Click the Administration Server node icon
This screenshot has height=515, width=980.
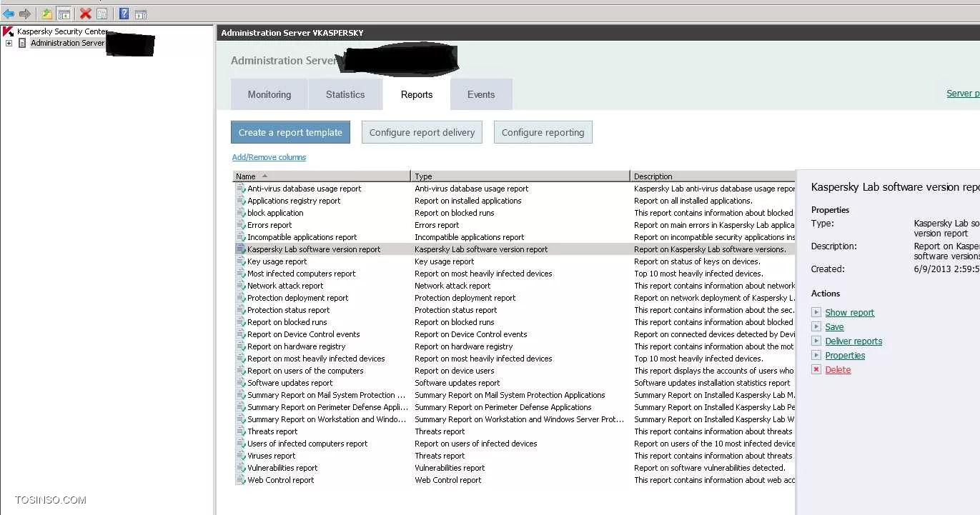coord(22,43)
